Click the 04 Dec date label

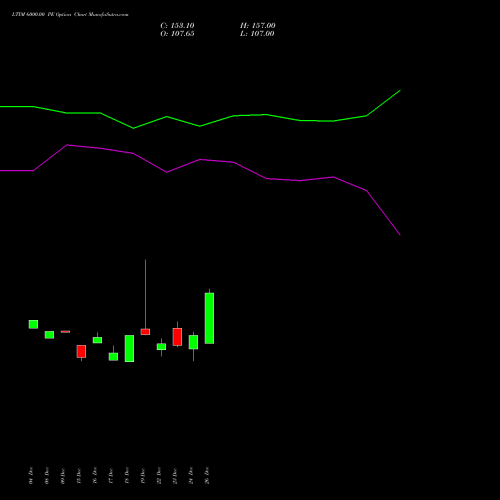point(31,476)
